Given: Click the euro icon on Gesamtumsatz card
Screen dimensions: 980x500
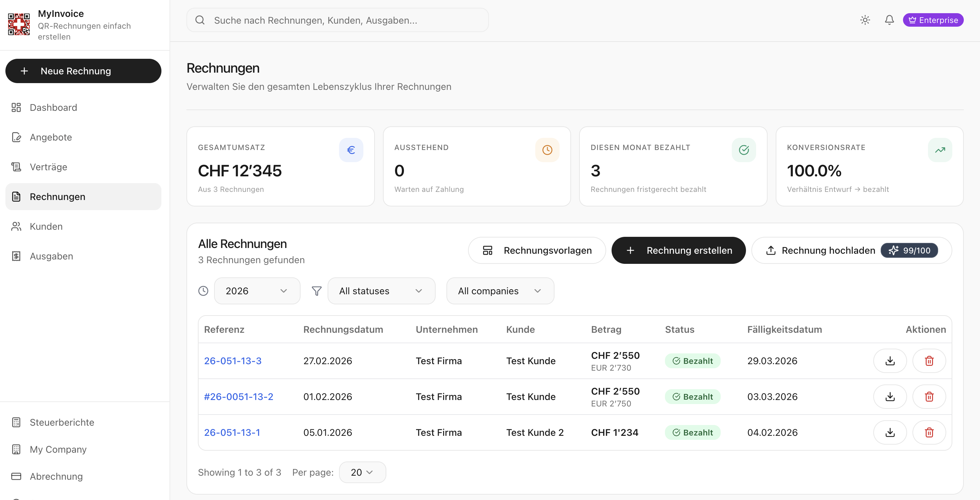Looking at the screenshot, I should point(351,150).
